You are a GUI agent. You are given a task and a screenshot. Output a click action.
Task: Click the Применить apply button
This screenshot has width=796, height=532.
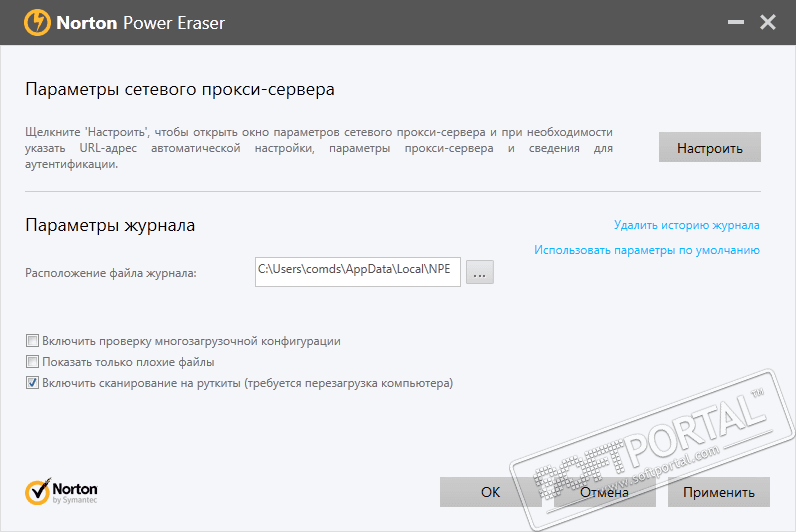coord(719,492)
